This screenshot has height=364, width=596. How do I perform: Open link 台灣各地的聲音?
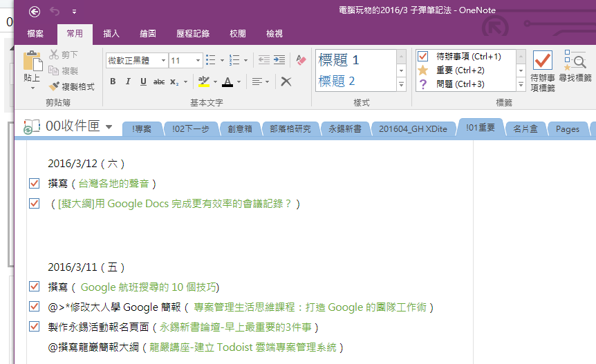(x=113, y=184)
